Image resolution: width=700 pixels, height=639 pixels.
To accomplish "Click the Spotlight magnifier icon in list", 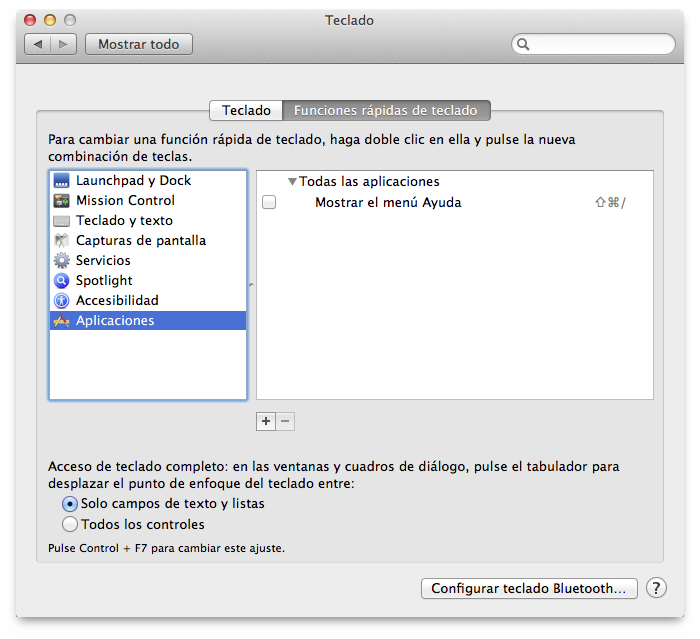I will click(62, 280).
